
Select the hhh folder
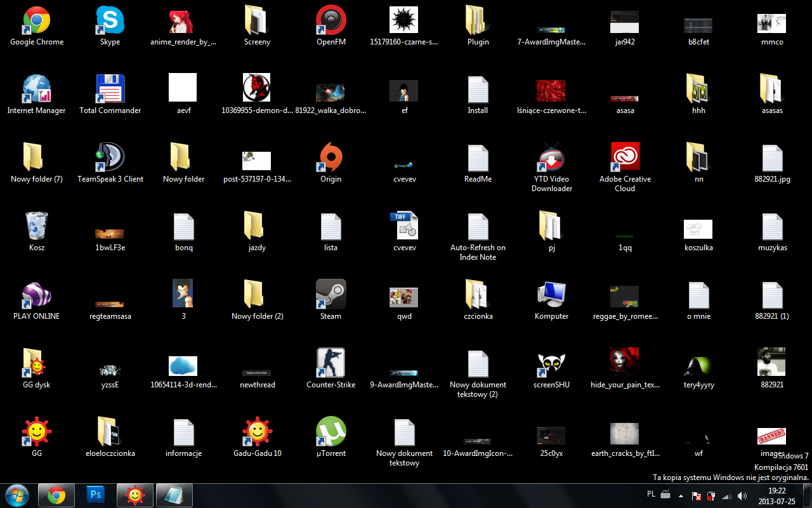(699, 90)
